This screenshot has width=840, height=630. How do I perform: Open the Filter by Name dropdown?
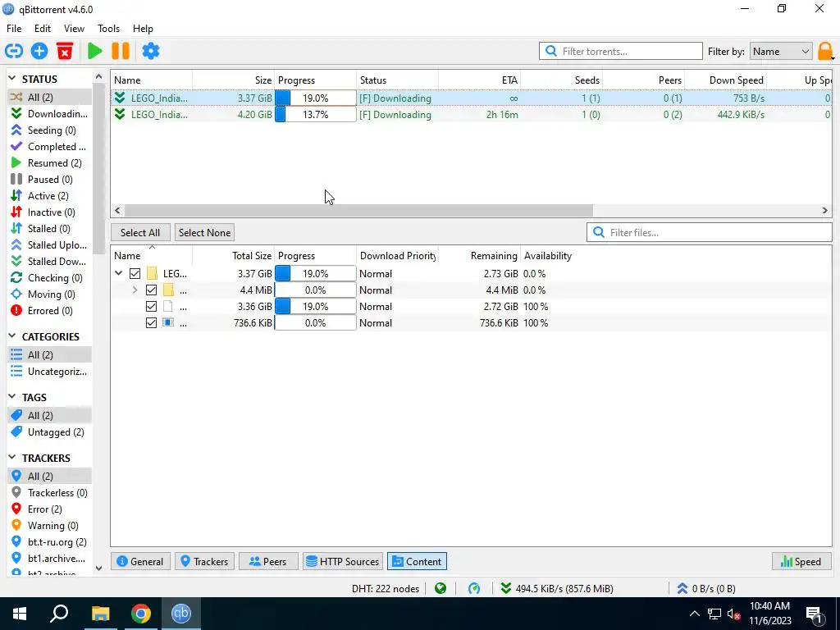tap(781, 52)
